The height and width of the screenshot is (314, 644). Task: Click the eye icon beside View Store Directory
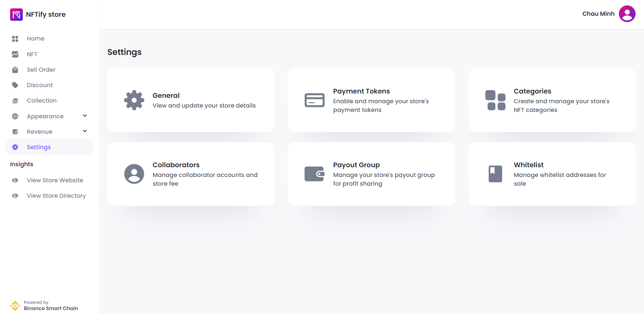(15, 196)
